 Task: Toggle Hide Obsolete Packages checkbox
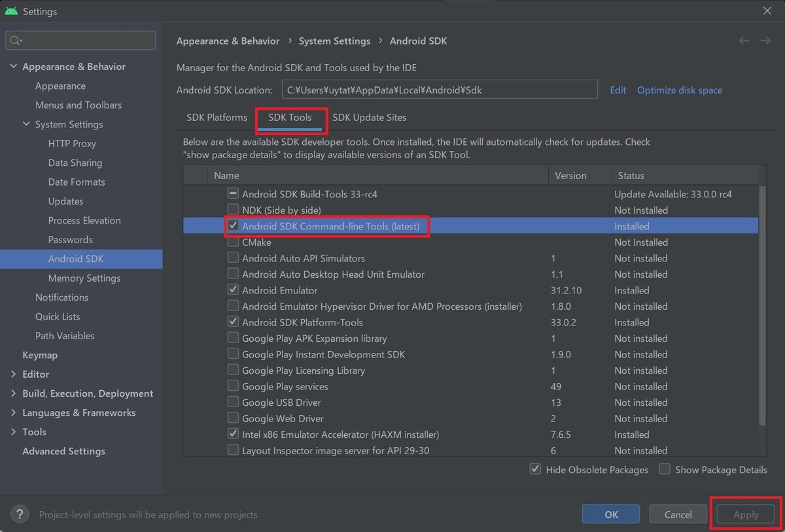pyautogui.click(x=535, y=469)
